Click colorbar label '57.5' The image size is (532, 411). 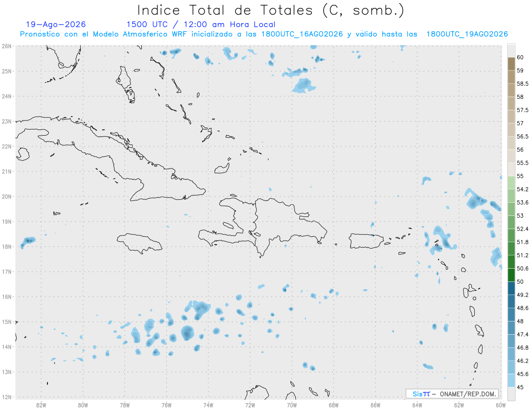[x=523, y=110]
